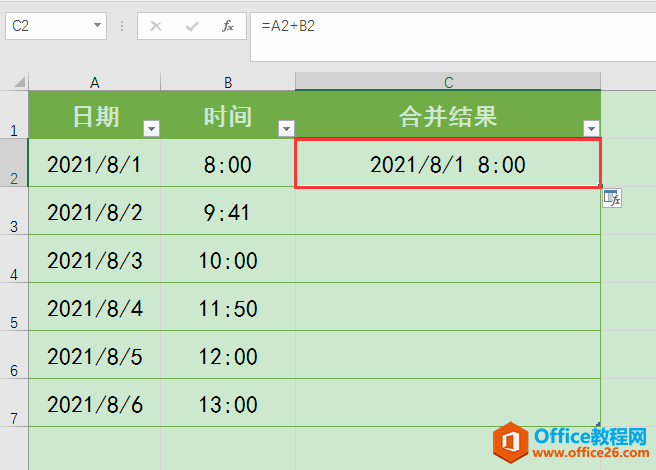Viewport: 656px width, 470px height.
Task: Open the 日期 column filter dropdown
Action: pyautogui.click(x=151, y=128)
